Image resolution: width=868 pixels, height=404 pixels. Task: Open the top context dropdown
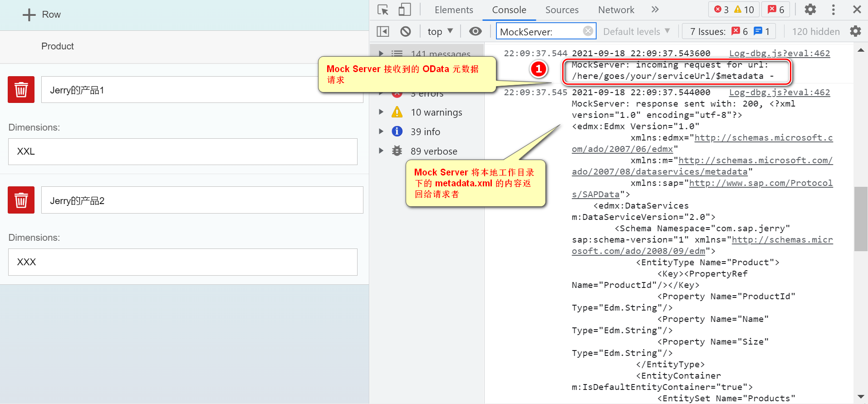click(440, 31)
